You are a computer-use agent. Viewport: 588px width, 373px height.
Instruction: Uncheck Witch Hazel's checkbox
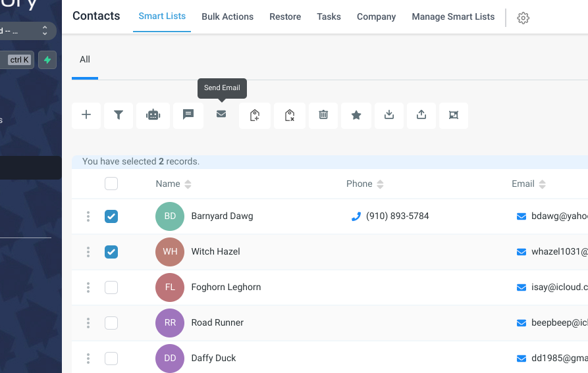(111, 252)
